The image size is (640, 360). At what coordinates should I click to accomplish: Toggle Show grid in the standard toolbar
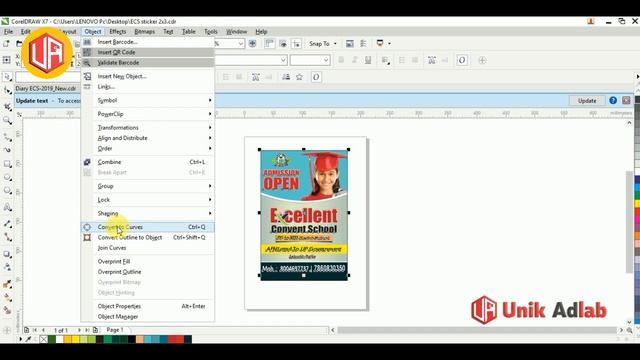(x=283, y=43)
